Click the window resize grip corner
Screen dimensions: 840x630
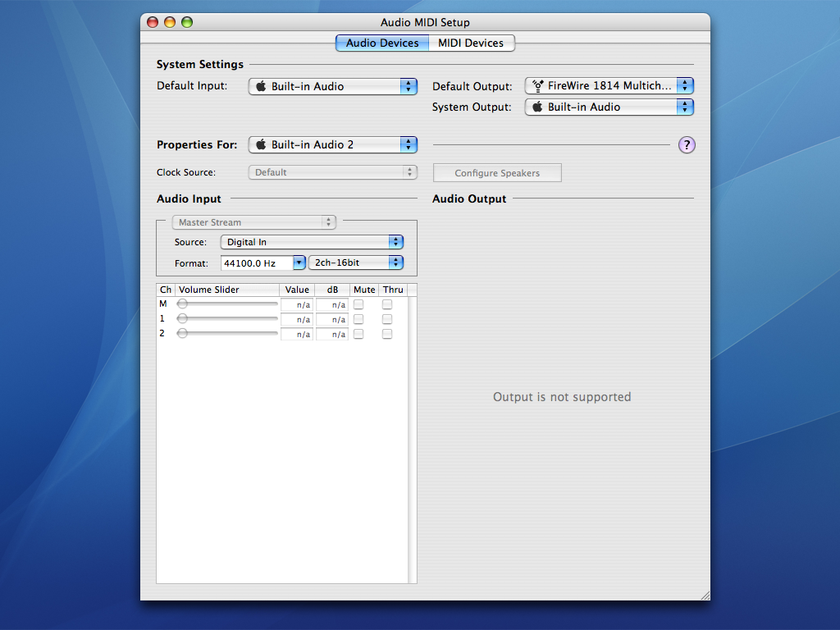coord(705,596)
